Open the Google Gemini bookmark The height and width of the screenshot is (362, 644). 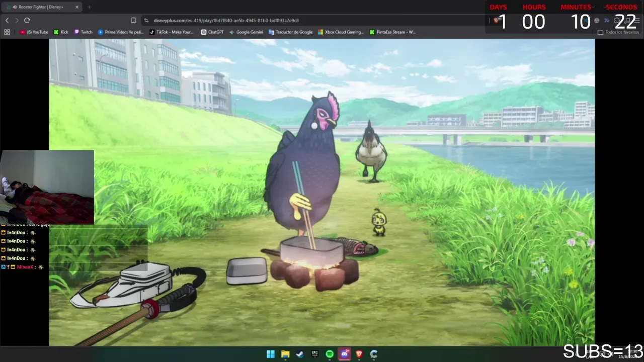[x=247, y=32]
